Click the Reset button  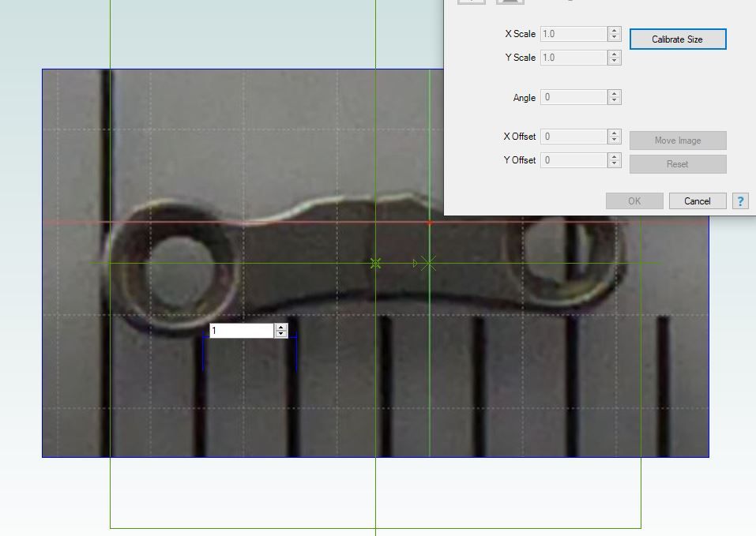[678, 163]
